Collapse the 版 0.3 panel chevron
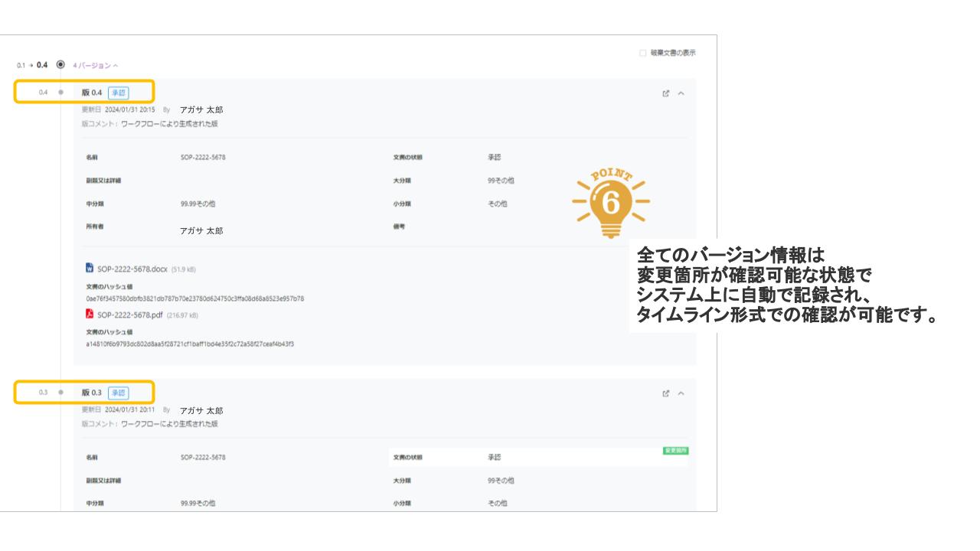The image size is (980, 551). point(681,393)
